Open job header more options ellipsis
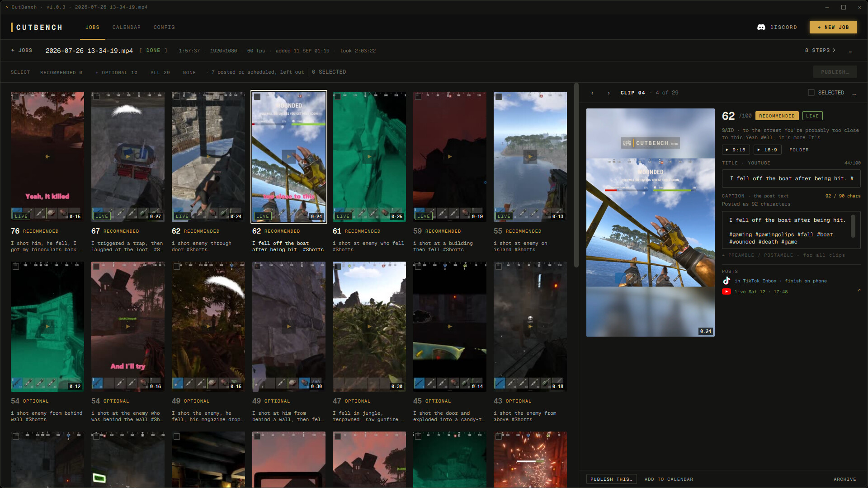 tap(850, 51)
